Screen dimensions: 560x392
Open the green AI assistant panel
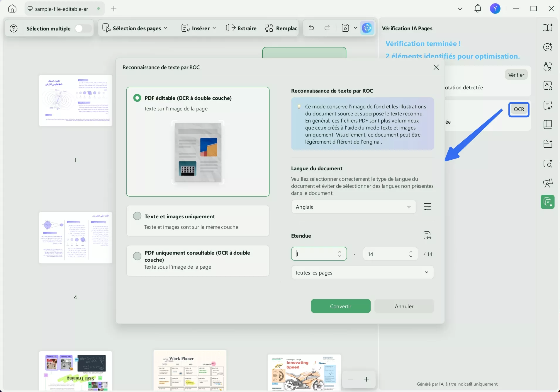pos(548,202)
